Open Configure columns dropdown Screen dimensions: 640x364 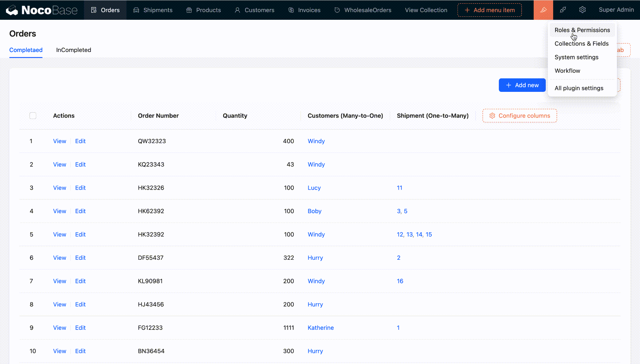520,116
